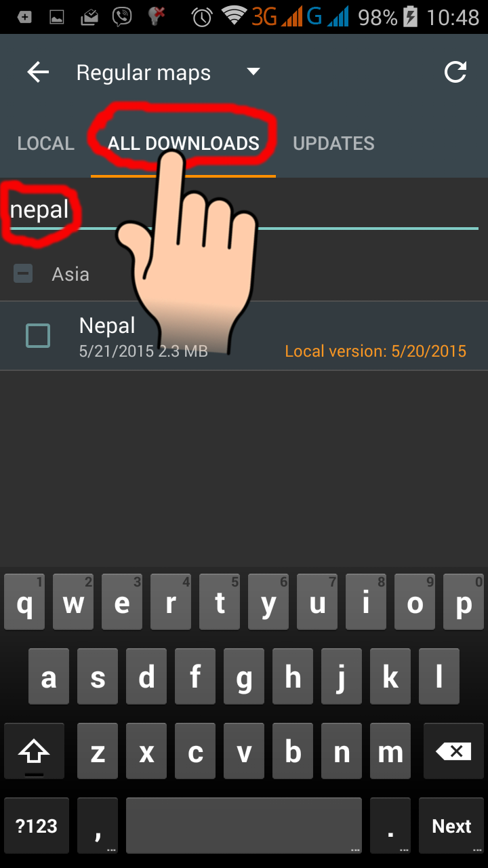Check the Nepal map checkbox
The width and height of the screenshot is (488, 868).
point(38,336)
